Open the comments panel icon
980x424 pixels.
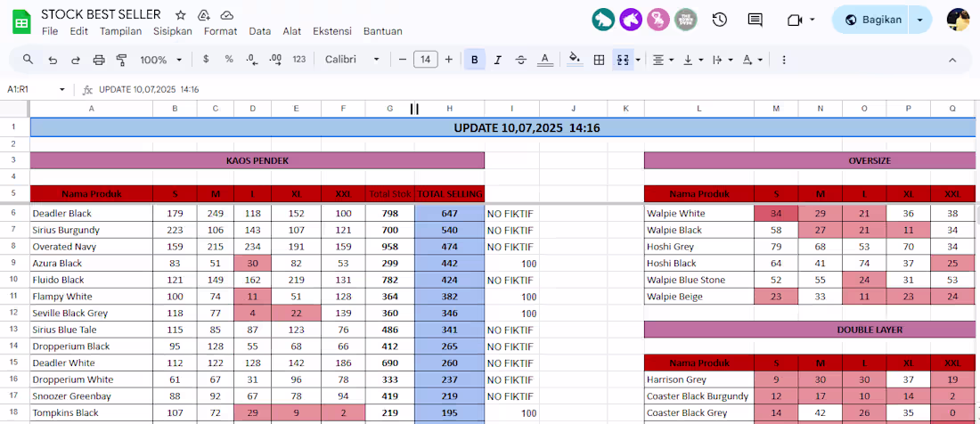pos(755,20)
